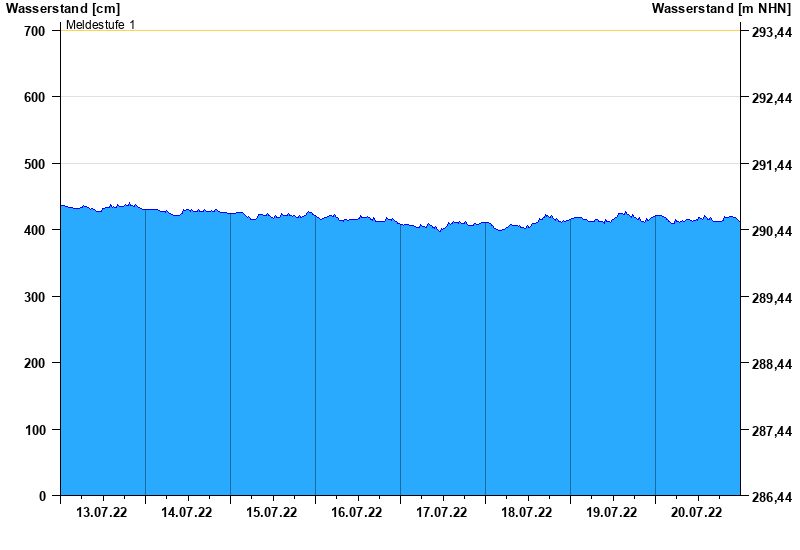The width and height of the screenshot is (800, 550).
Task: Click the left axis value 500
Action: pyautogui.click(x=35, y=164)
